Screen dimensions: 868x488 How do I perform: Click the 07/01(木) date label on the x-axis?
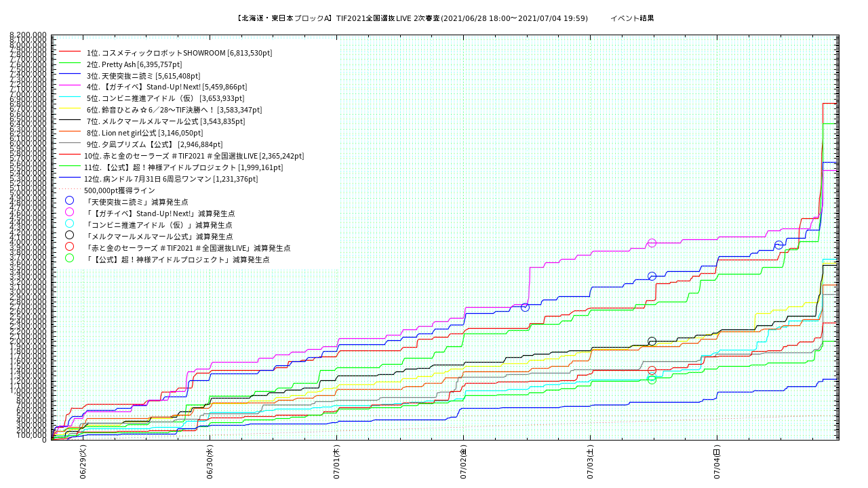[337, 462]
